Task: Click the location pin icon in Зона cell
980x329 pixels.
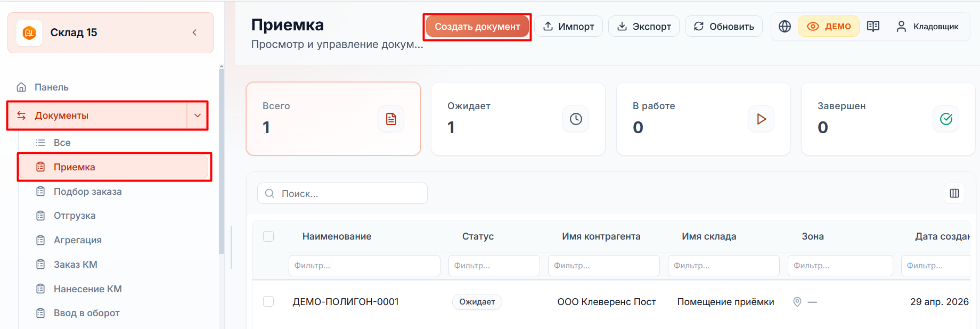Action: (797, 302)
